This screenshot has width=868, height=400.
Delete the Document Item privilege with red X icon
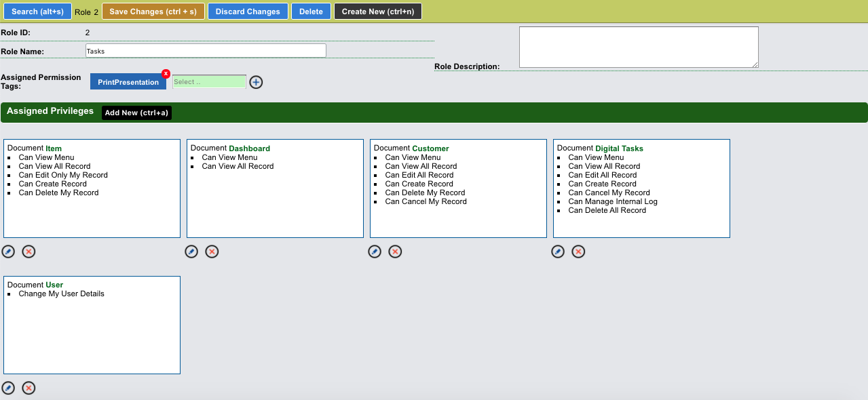click(x=29, y=252)
